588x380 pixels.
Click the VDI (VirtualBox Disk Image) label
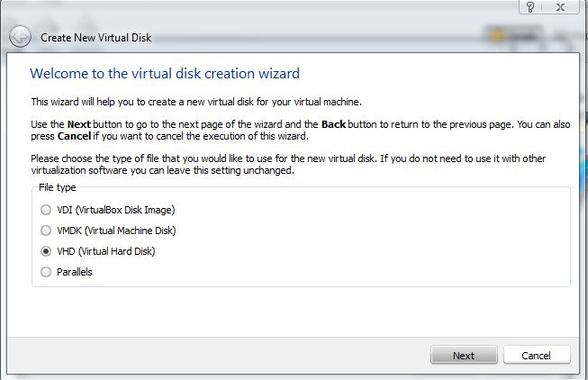(x=115, y=210)
